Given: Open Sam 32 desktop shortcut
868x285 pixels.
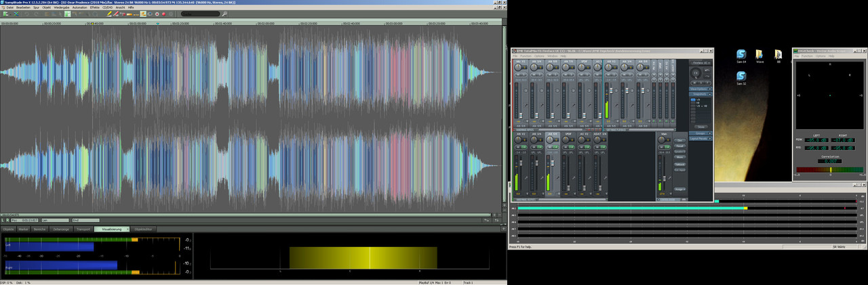Looking at the screenshot, I should point(741,77).
